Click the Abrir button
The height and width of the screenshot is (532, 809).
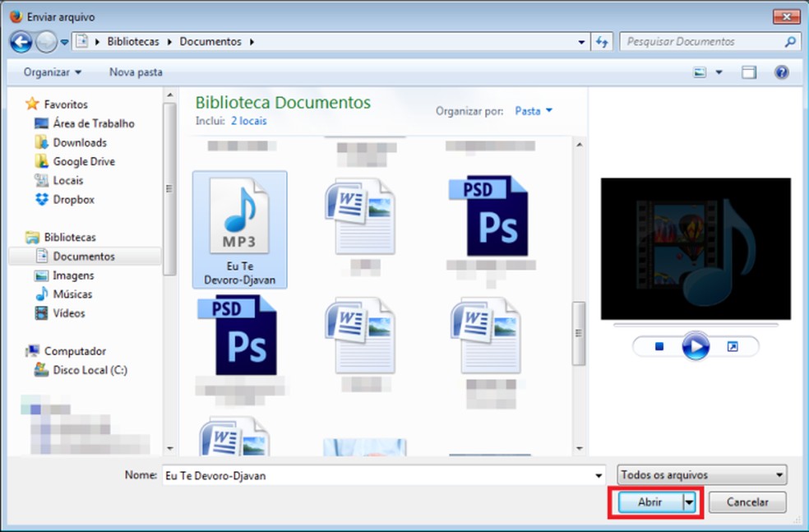point(649,502)
